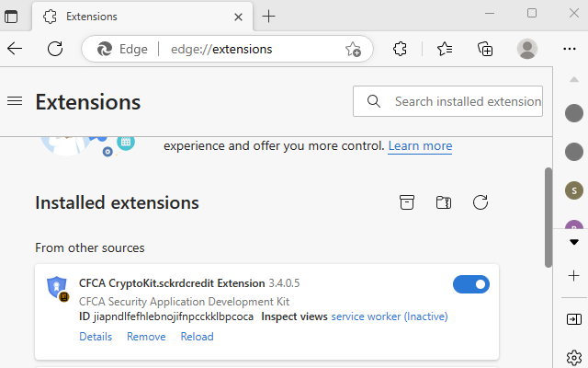The width and height of the screenshot is (588, 368).
Task: Open the Extensions toolbar puzzle icon
Action: pos(400,49)
